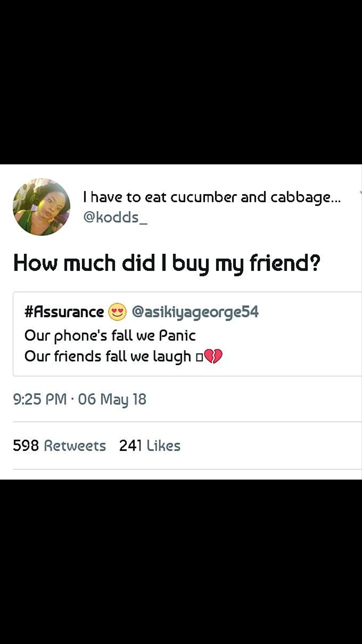362x644 pixels.
Task: Click the heart-eyes emoji beside #Assurance
Action: (117, 312)
